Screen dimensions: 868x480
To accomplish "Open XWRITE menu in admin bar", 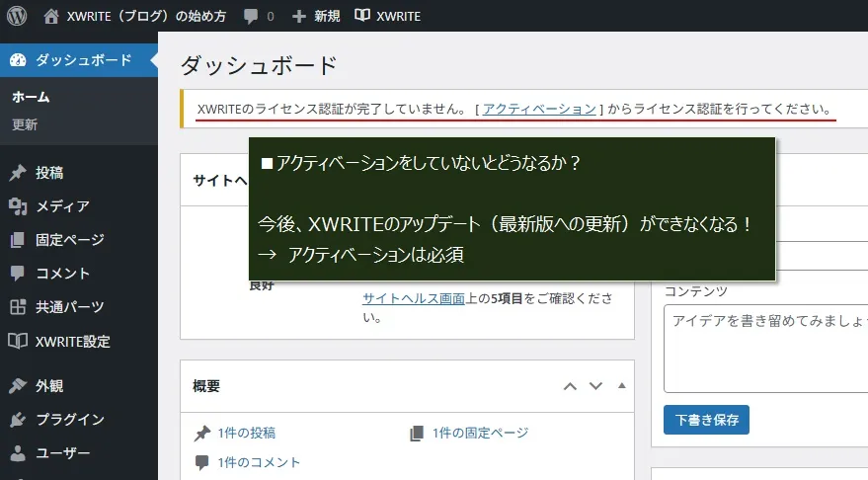I will pos(398,16).
